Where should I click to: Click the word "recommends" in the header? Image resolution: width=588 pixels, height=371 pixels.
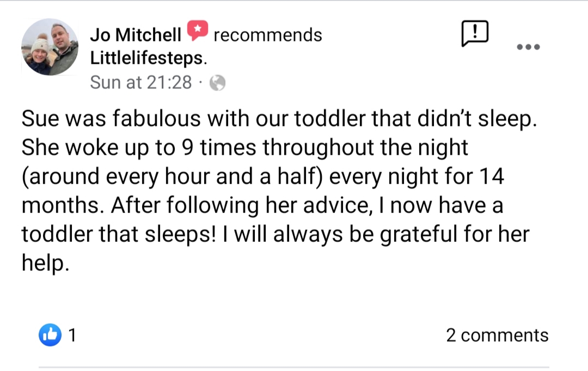pos(268,35)
